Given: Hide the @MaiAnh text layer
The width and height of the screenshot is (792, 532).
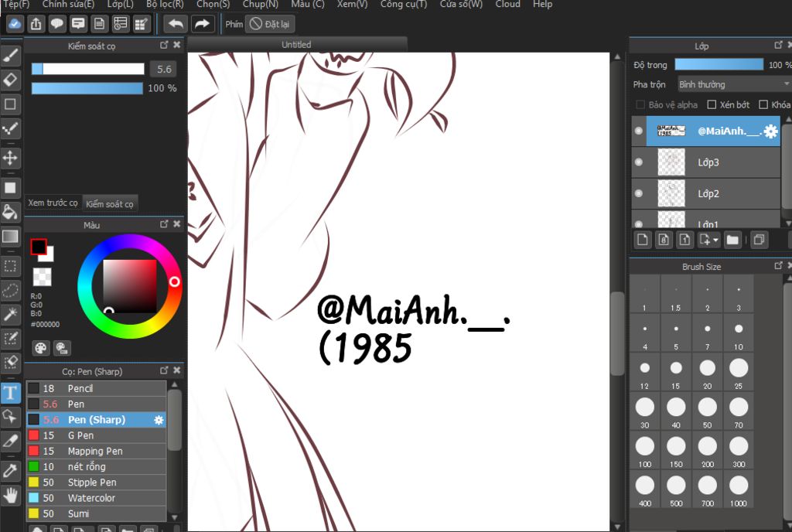Looking at the screenshot, I should coord(639,131).
